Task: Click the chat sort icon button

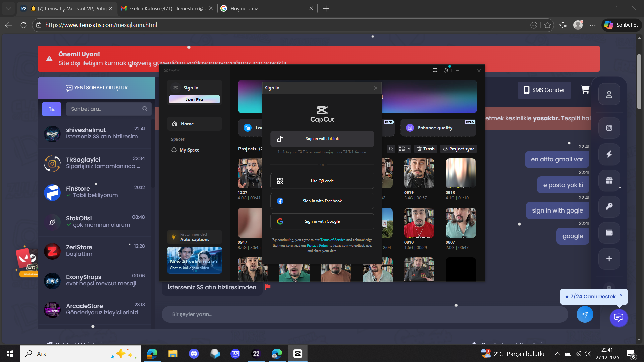Action: pyautogui.click(x=52, y=109)
